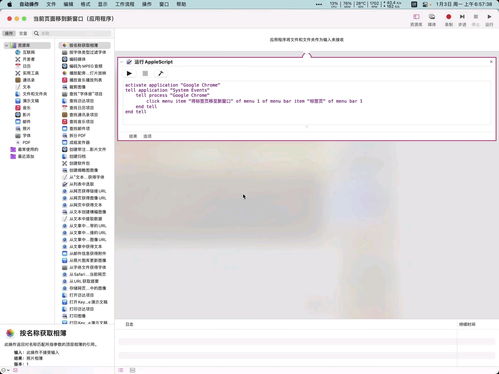The image size is (499, 374).
Task: Open the 媒体 media browser toolbar button
Action: pos(432,19)
